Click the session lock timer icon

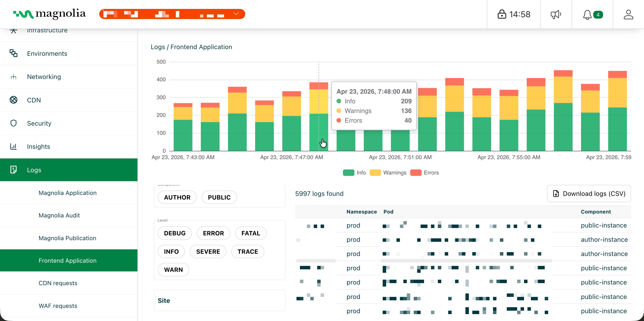click(x=502, y=14)
